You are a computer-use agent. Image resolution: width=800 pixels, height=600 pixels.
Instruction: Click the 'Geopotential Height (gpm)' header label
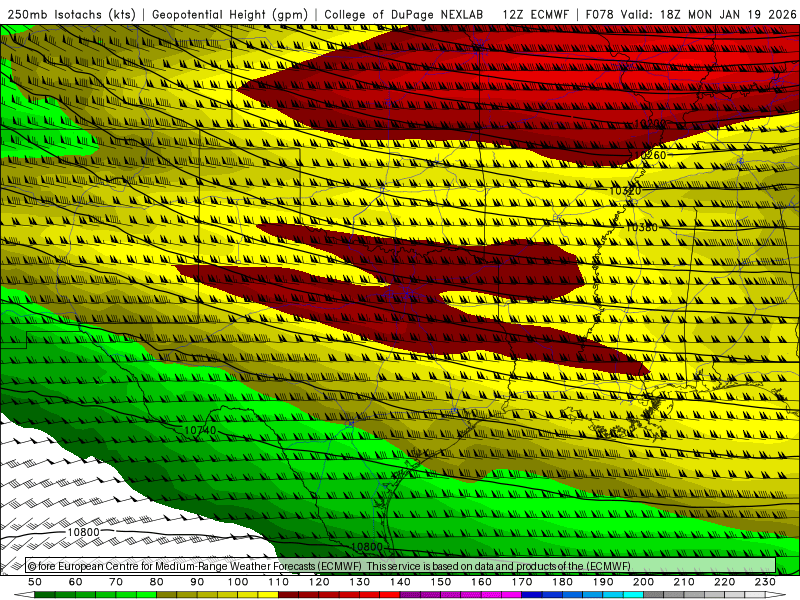pyautogui.click(x=230, y=14)
